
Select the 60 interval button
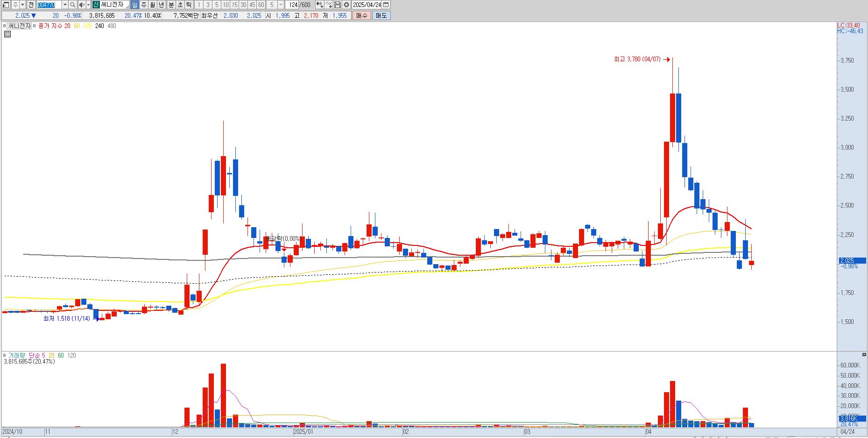pyautogui.click(x=261, y=5)
